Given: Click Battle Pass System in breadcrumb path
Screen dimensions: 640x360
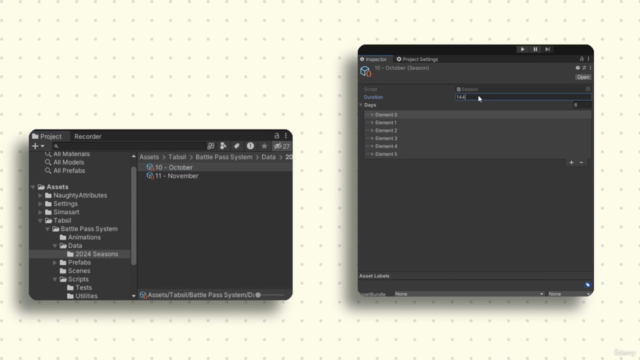Looking at the screenshot, I should point(224,157).
